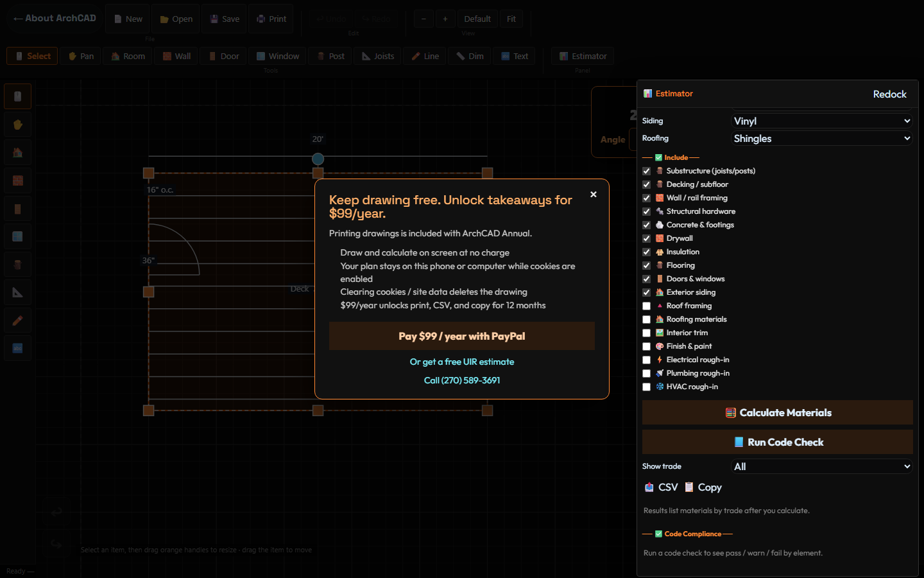Screen dimensions: 924x578
Task: Select the Door tool in top toolbar
Action: (223, 56)
